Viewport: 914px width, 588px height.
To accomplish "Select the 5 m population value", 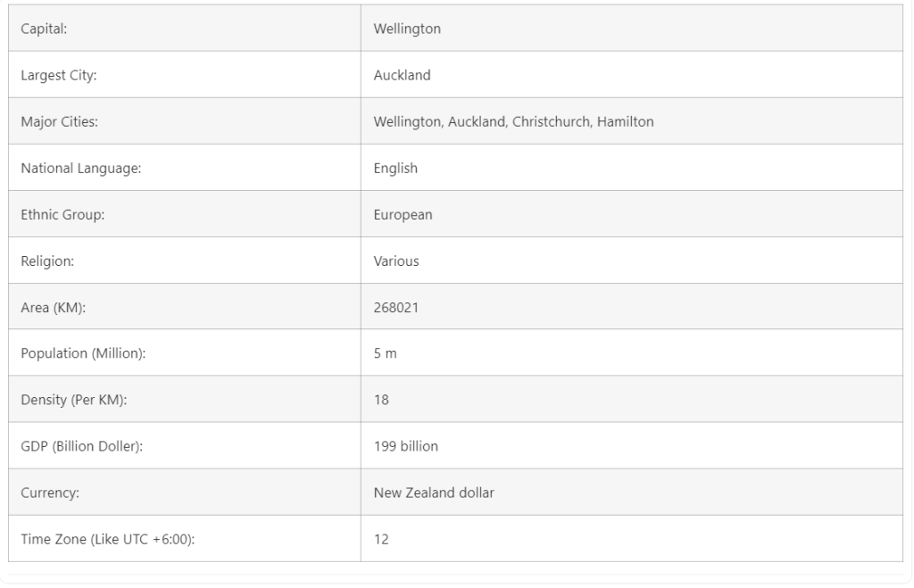I will 385,353.
